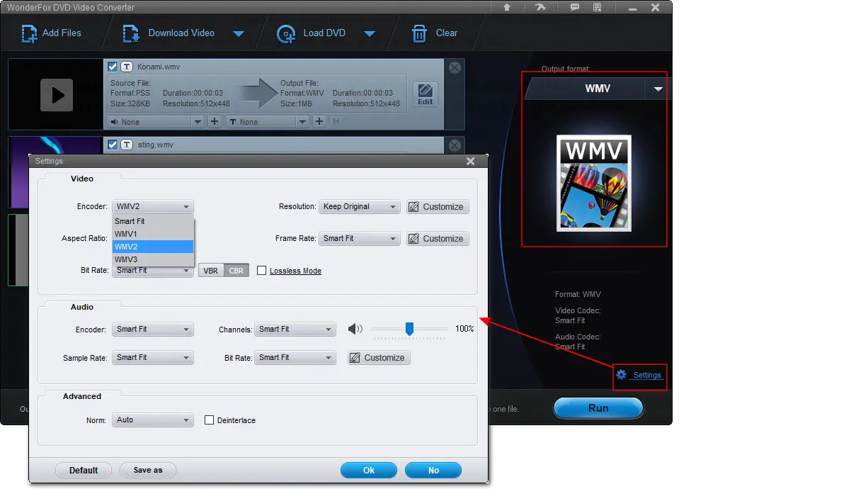Select VBR bit rate mode
Viewport: 868px width, 489px height.
211,271
